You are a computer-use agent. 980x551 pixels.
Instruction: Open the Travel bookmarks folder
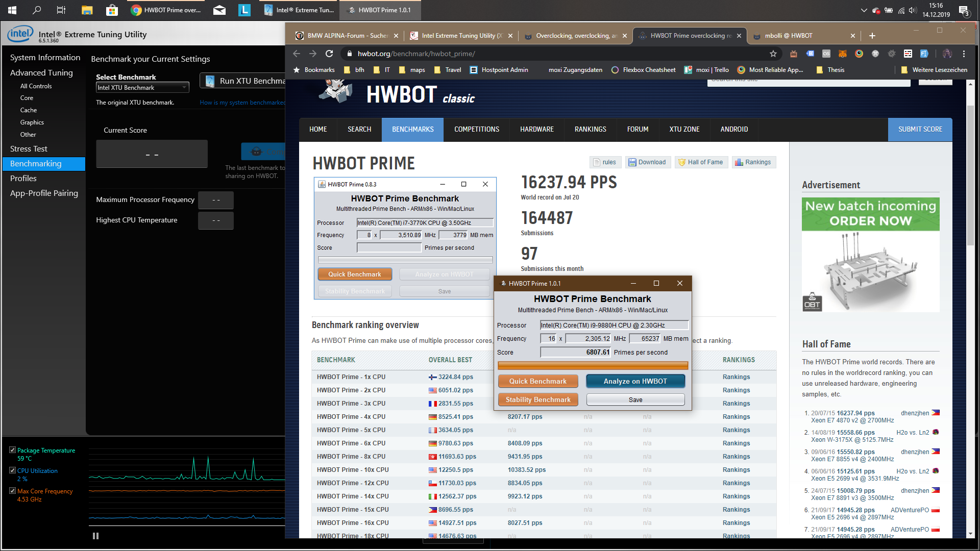pyautogui.click(x=448, y=70)
